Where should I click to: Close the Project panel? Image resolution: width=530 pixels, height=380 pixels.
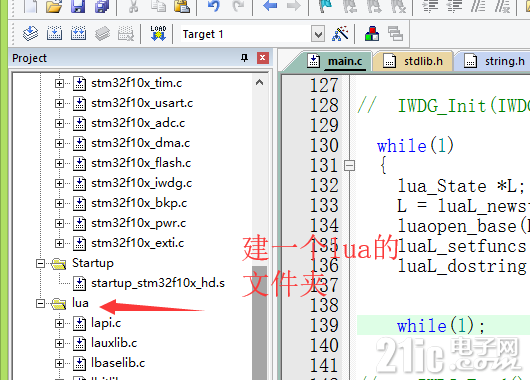[x=263, y=58]
